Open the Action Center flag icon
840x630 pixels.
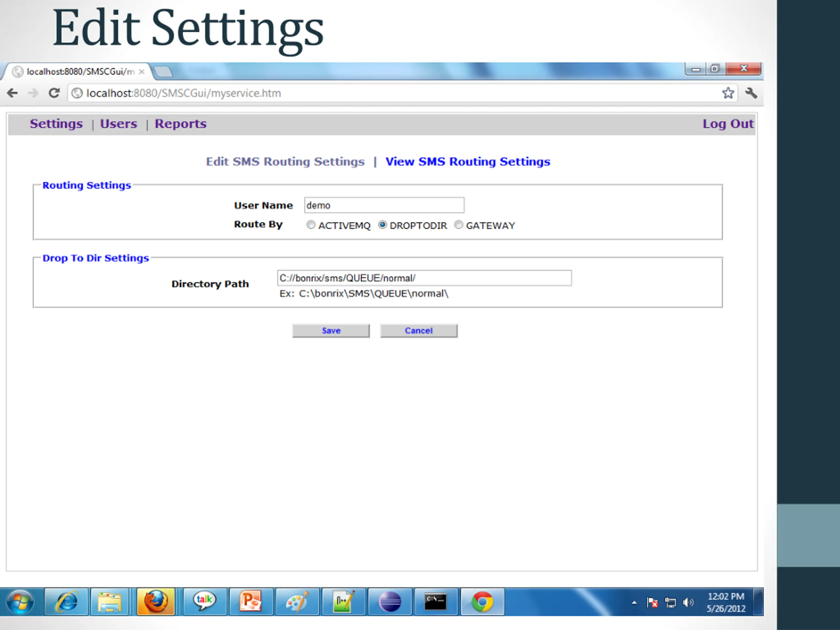pyautogui.click(x=652, y=603)
